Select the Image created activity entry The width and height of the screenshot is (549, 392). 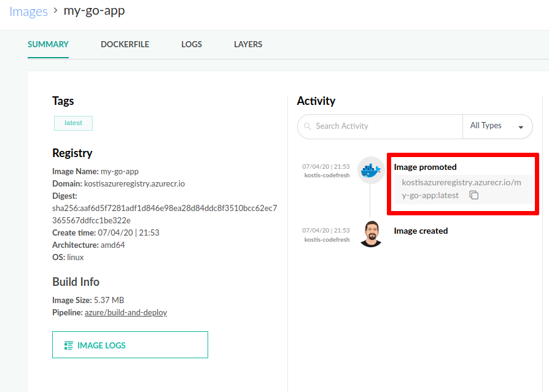[421, 231]
